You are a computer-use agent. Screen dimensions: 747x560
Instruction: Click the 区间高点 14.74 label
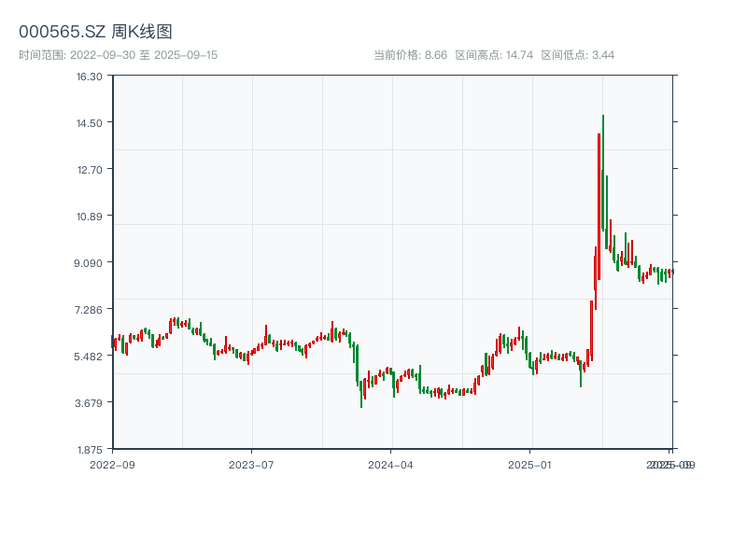pyautogui.click(x=494, y=55)
